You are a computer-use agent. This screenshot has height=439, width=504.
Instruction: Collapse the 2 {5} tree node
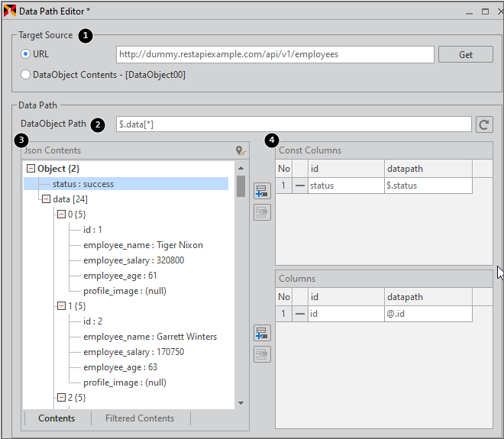pos(61,398)
